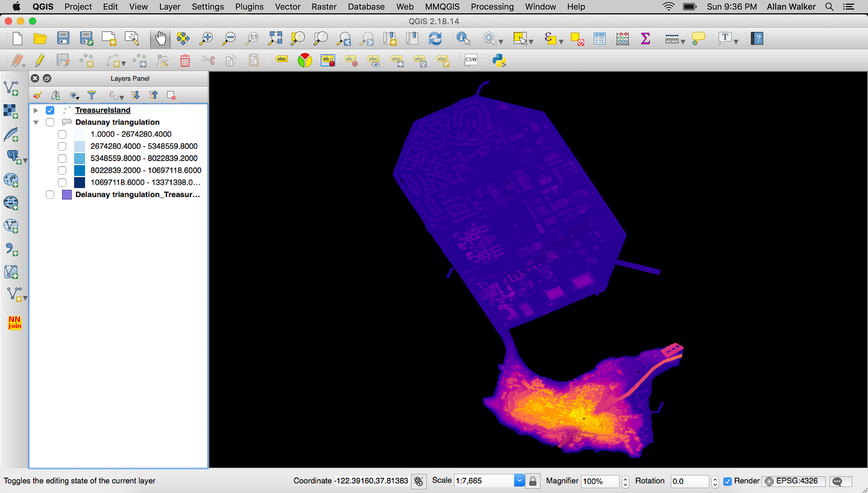Click the purple Delaunay triangulation_Treasur swatch
This screenshot has width=868, height=493.
click(x=67, y=194)
